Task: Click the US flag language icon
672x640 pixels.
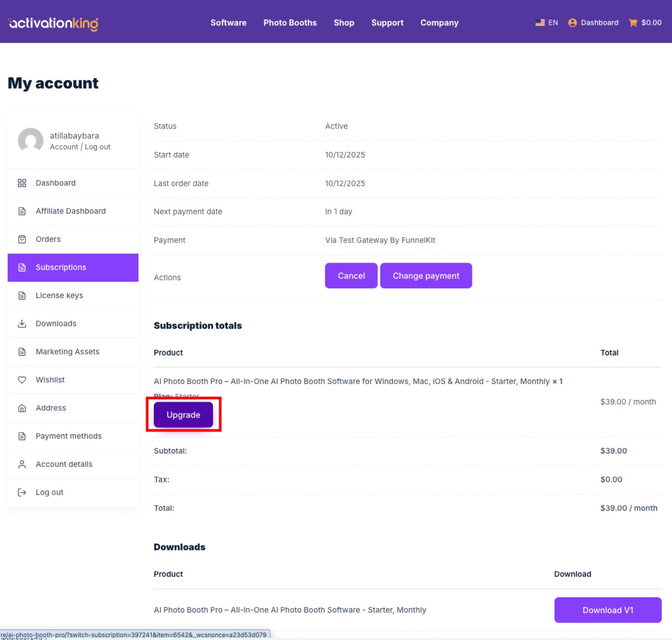Action: (x=540, y=23)
